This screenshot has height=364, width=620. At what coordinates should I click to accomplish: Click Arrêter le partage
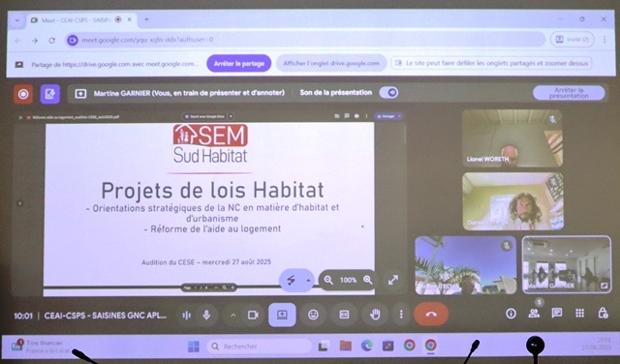click(239, 64)
